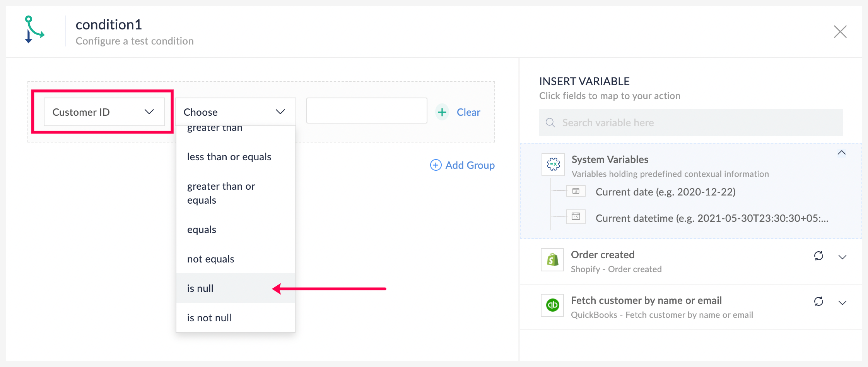Image resolution: width=868 pixels, height=367 pixels.
Task: Expand Fetch customer by name or email
Action: point(842,303)
